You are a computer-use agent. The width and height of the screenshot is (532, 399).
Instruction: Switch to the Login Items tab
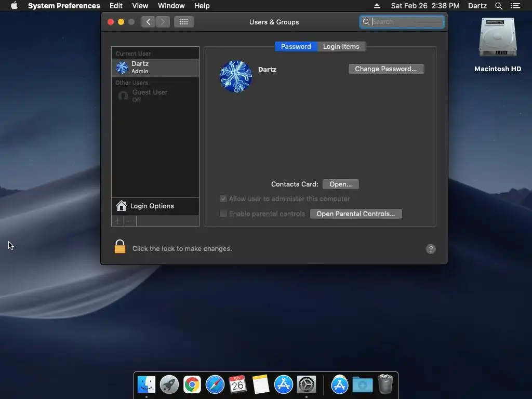click(x=341, y=46)
